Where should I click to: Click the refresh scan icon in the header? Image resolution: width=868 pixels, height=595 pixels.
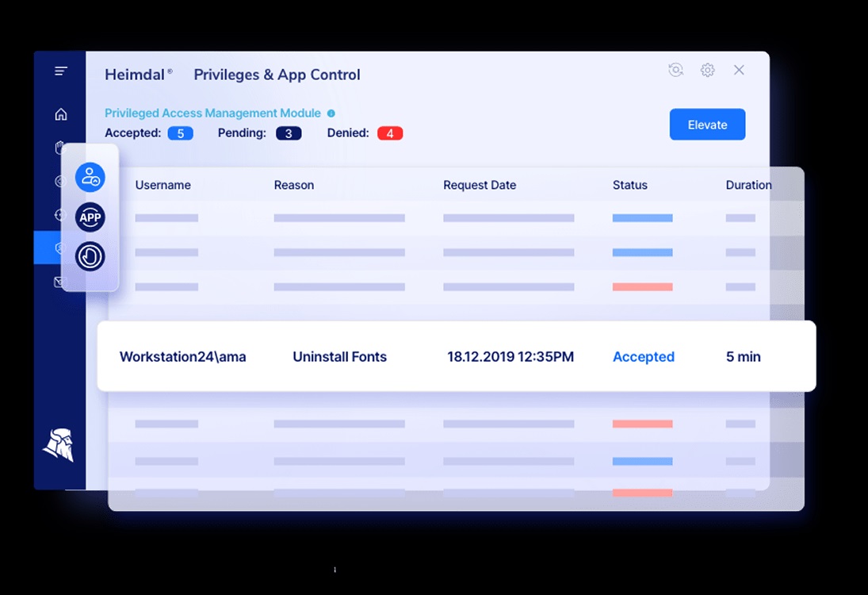pyautogui.click(x=675, y=70)
